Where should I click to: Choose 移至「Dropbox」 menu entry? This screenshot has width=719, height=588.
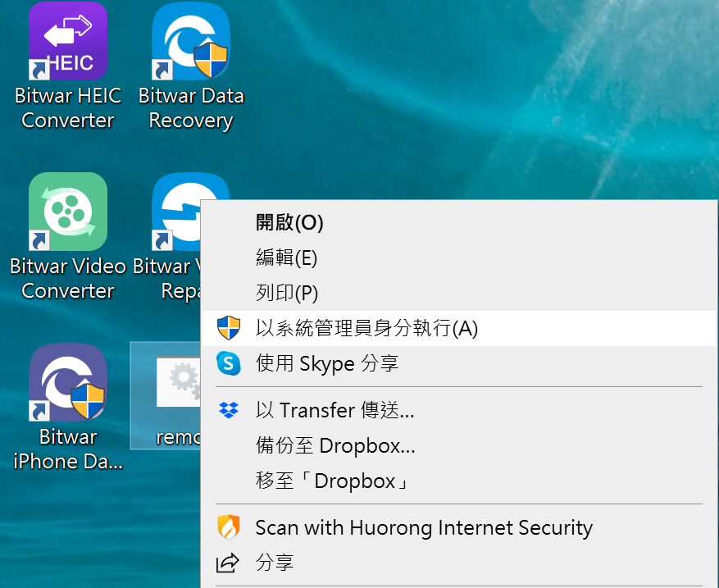458,481
